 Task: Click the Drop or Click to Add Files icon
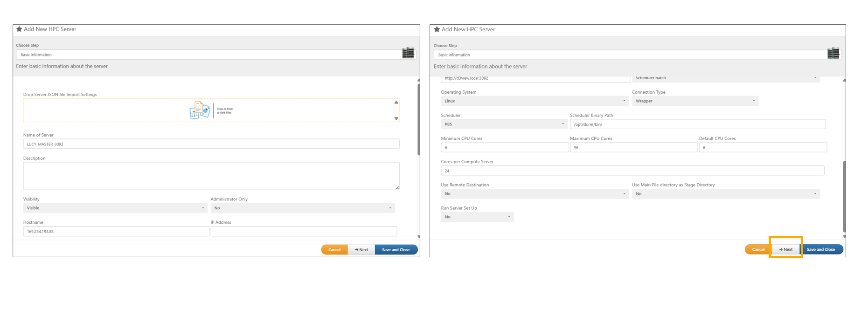pos(200,110)
